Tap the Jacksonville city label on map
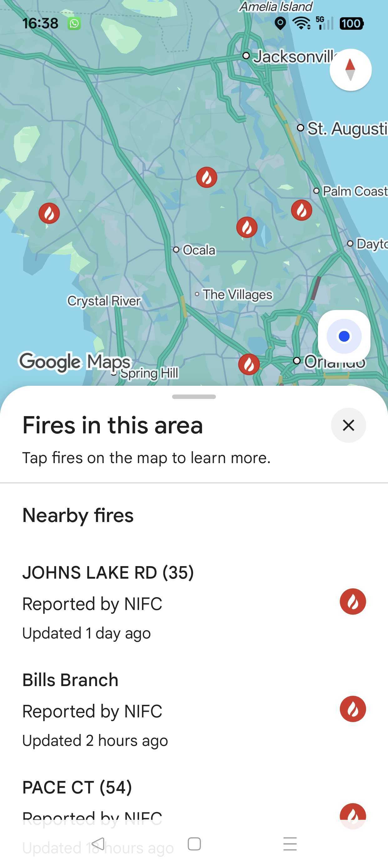The width and height of the screenshot is (388, 868). [x=293, y=56]
